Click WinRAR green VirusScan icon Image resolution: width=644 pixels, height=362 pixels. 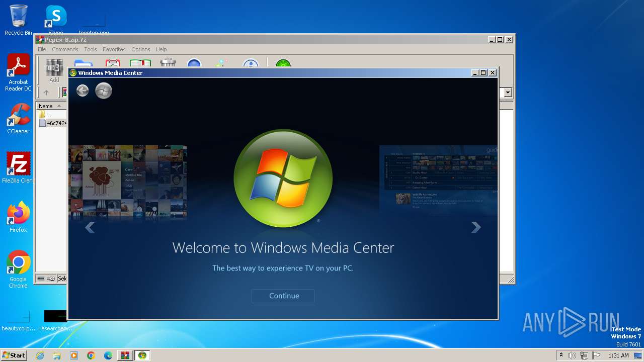[283, 63]
